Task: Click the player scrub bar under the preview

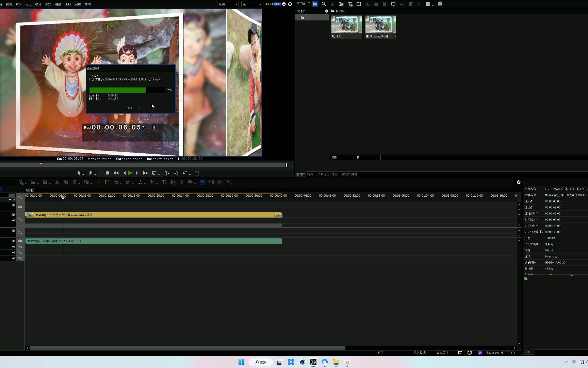Action: (143, 165)
